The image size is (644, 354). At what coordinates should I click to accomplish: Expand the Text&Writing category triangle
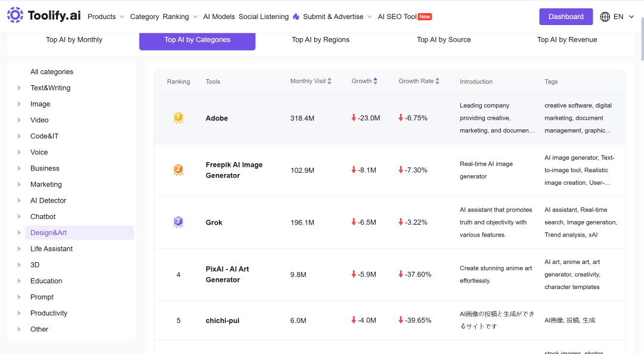(x=19, y=88)
